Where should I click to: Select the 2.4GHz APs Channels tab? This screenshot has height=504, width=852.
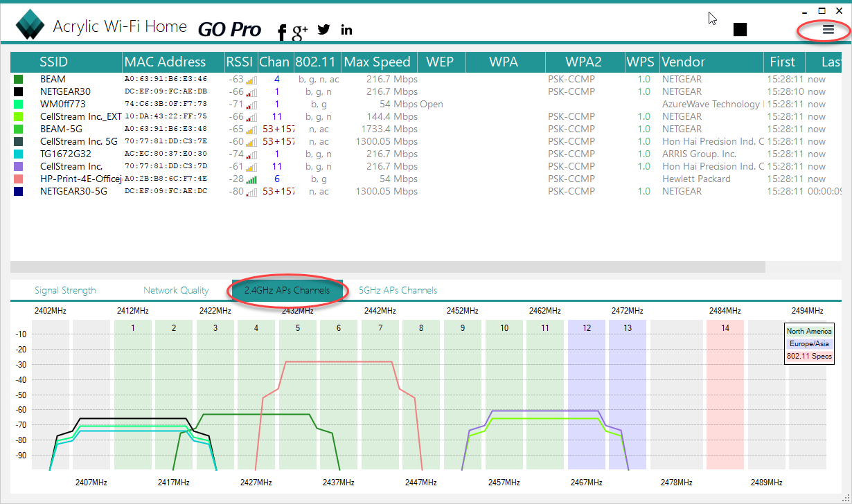click(x=287, y=290)
